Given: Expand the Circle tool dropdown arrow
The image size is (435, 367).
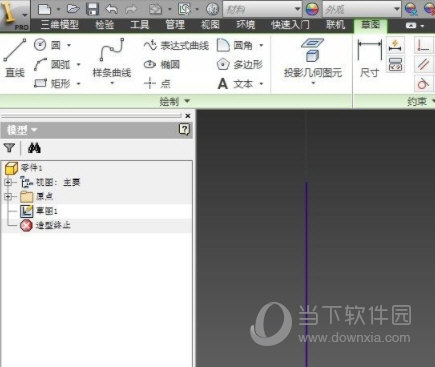Looking at the screenshot, I should [69, 45].
